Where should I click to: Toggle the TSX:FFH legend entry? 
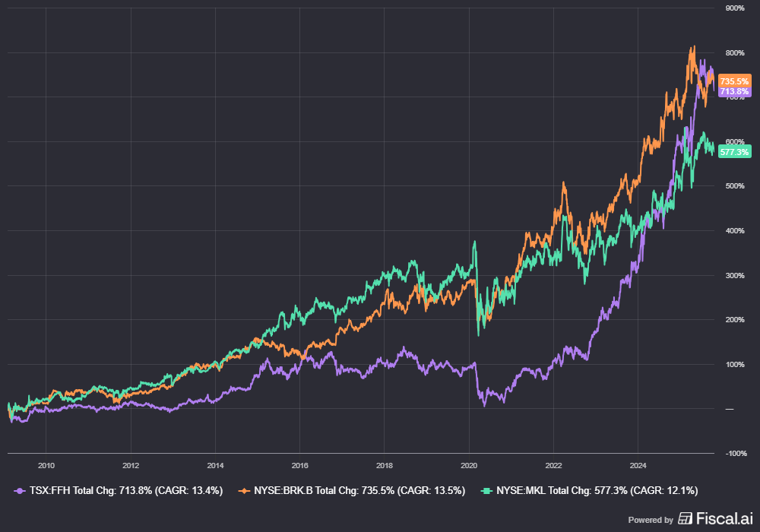pyautogui.click(x=119, y=491)
